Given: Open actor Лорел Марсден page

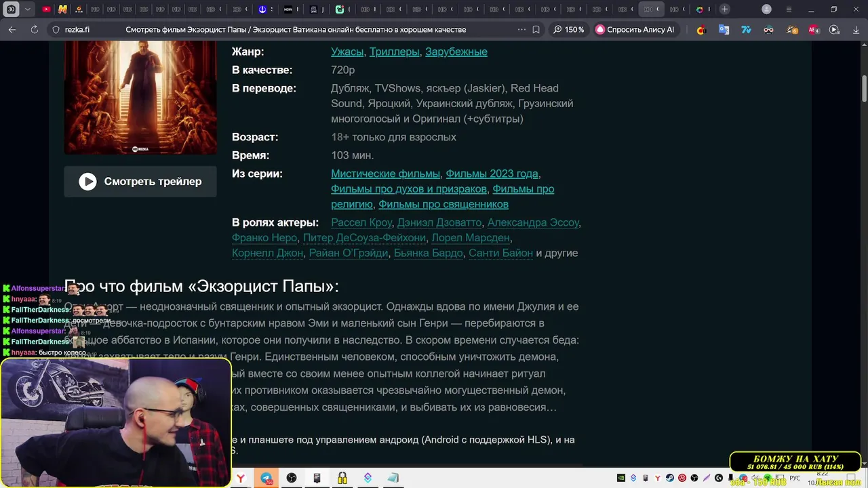Looking at the screenshot, I should (x=471, y=238).
